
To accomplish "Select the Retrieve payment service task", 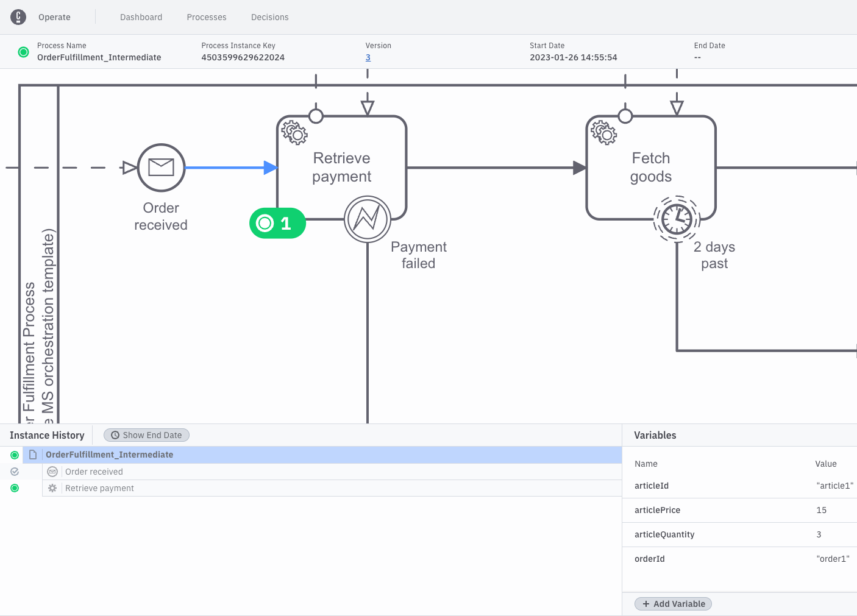I will coord(341,168).
